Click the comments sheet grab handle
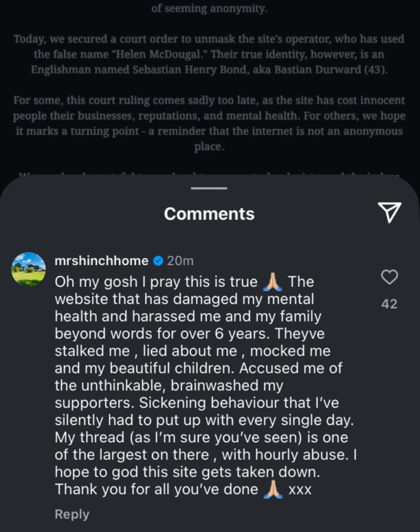This screenshot has width=420, height=532. [x=209, y=188]
